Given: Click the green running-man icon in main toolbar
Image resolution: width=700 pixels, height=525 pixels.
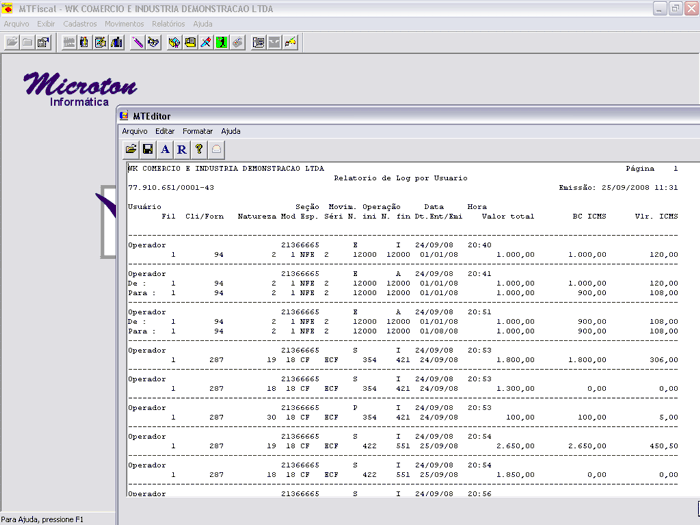Looking at the screenshot, I should tap(222, 43).
